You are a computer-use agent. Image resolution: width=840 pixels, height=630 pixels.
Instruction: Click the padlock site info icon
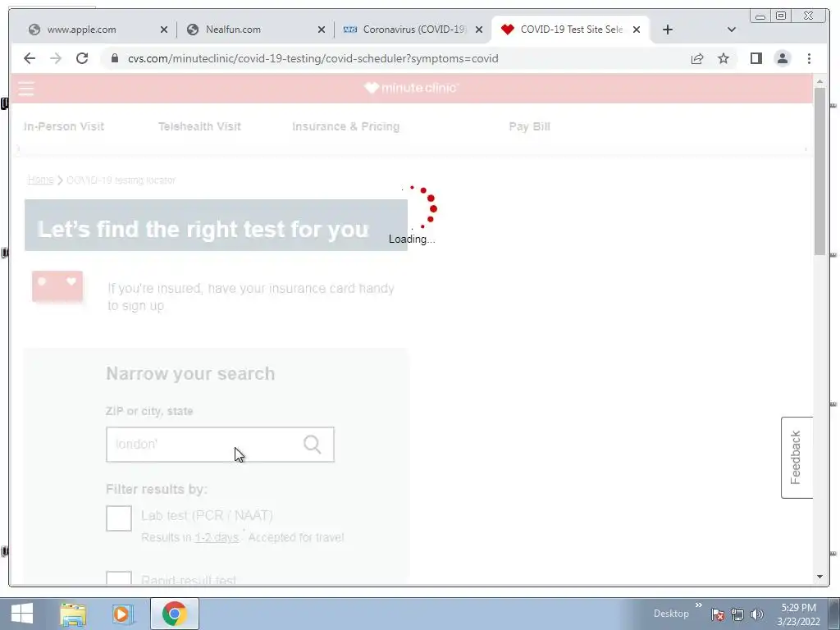click(x=114, y=58)
